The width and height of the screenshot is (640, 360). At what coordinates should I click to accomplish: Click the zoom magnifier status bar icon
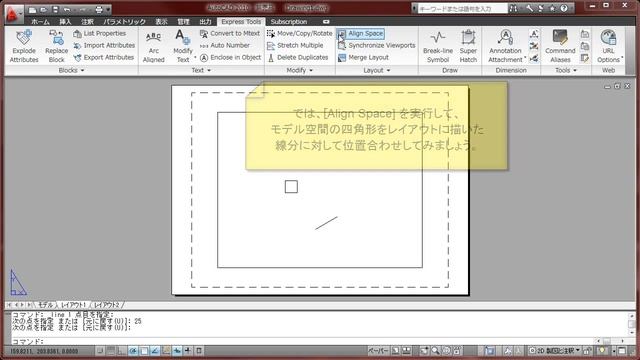click(x=436, y=351)
